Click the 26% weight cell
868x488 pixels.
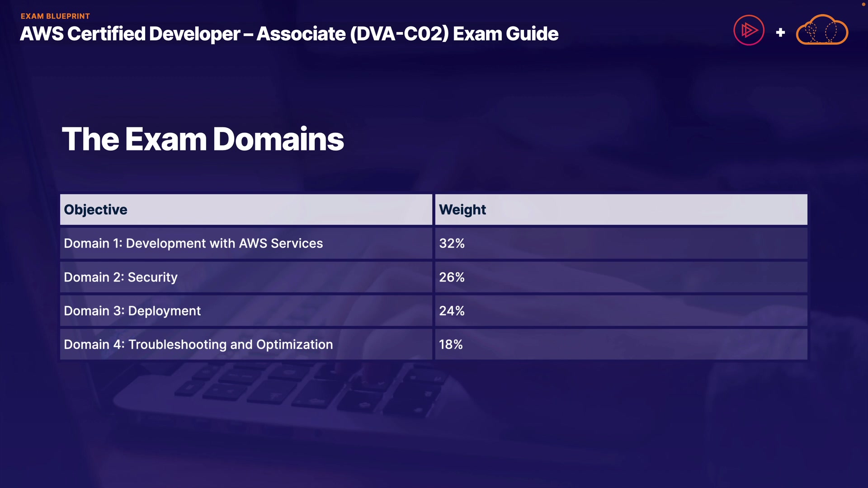(x=452, y=277)
